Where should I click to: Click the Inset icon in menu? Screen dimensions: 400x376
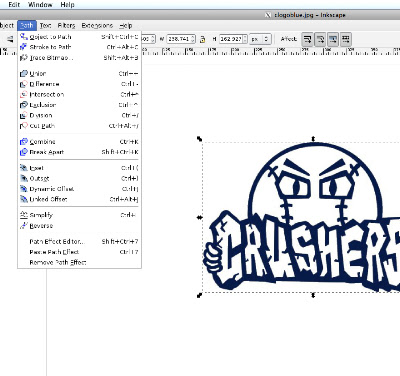coord(24,168)
